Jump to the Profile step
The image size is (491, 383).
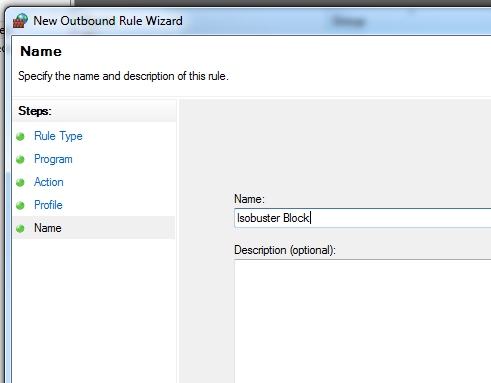point(48,205)
